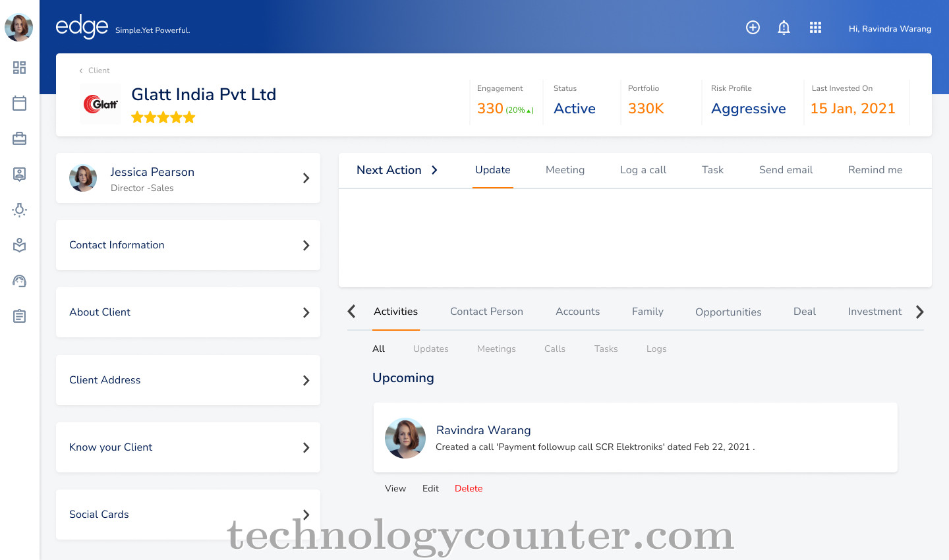949x560 pixels.
Task: Show the All activities filter
Action: pos(378,349)
